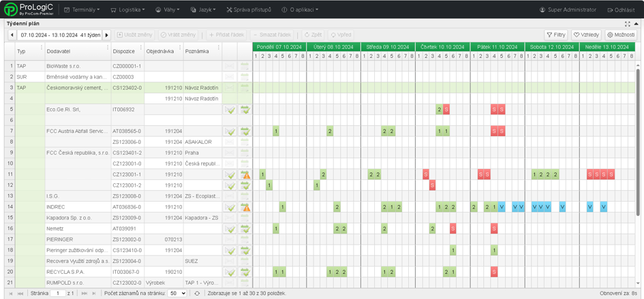Viewport: 644px width, 299px height.
Task: Click calendar check icon for Eco.Ge.Ri. Srl row
Action: point(245,110)
